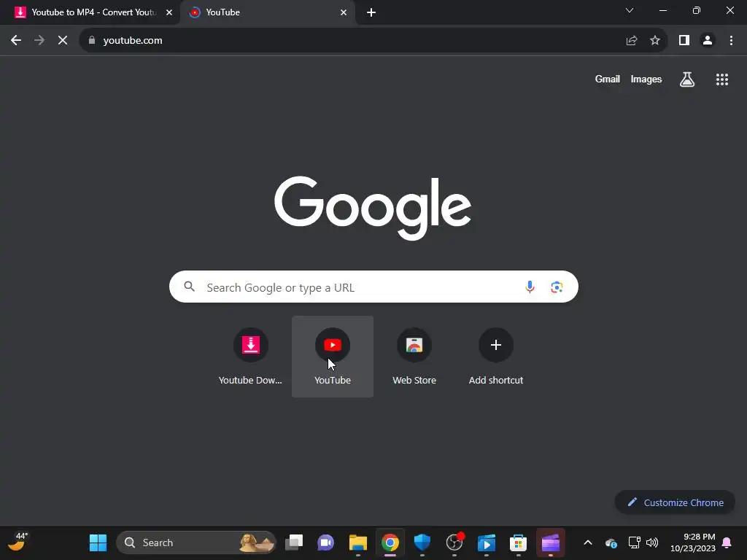
Task: Open notifications bell icon
Action: (727, 542)
